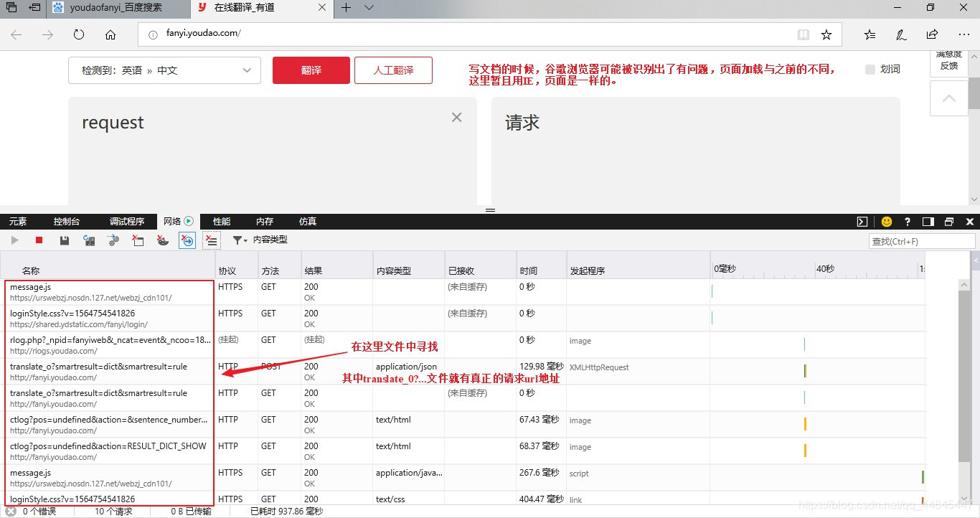The width and height of the screenshot is (980, 518).
Task: Click the address bar URL
Action: click(x=203, y=34)
